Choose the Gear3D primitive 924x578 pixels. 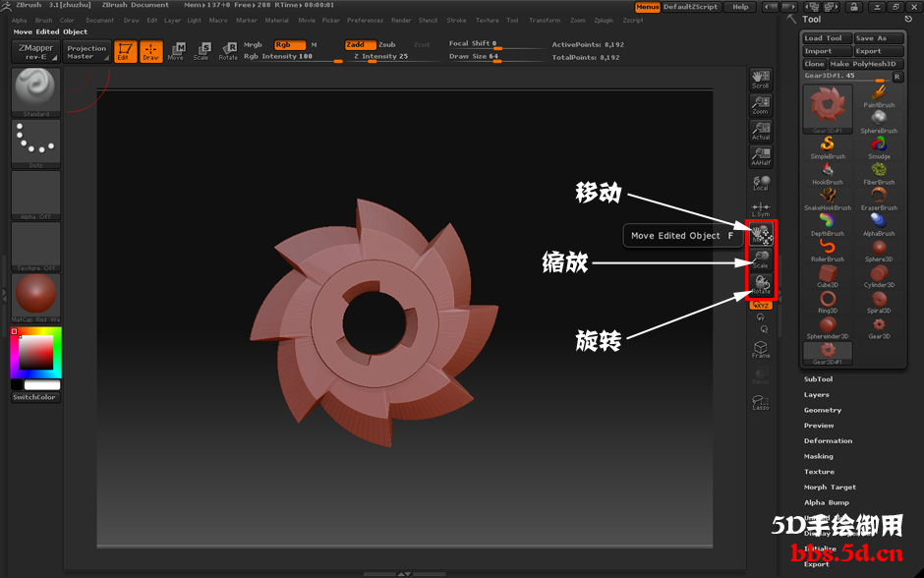pos(879,327)
